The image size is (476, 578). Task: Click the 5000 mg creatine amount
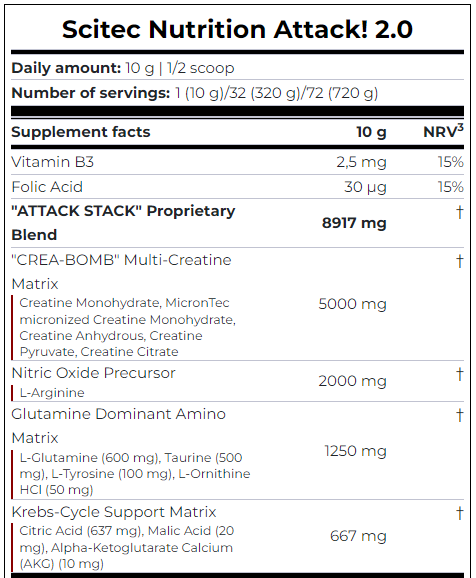(x=352, y=304)
